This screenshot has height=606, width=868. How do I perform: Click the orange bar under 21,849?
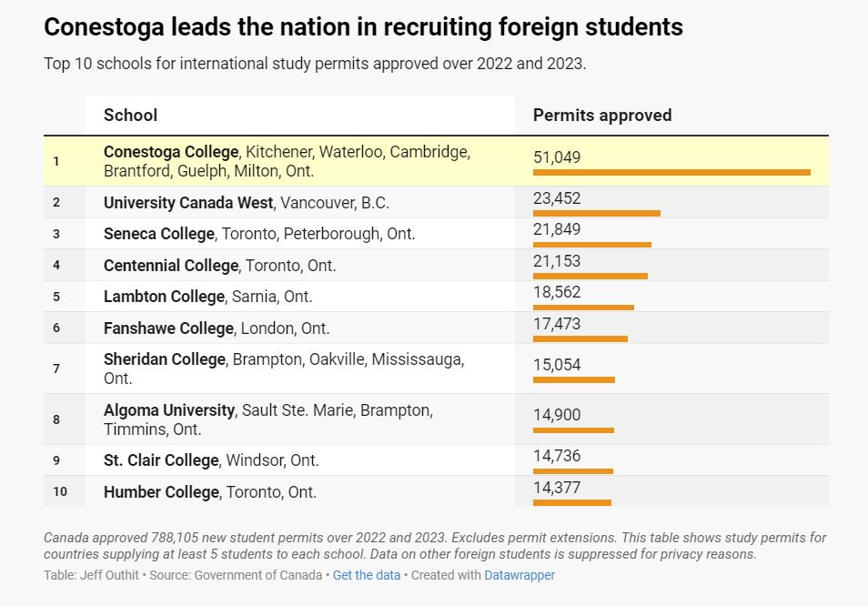(x=592, y=245)
